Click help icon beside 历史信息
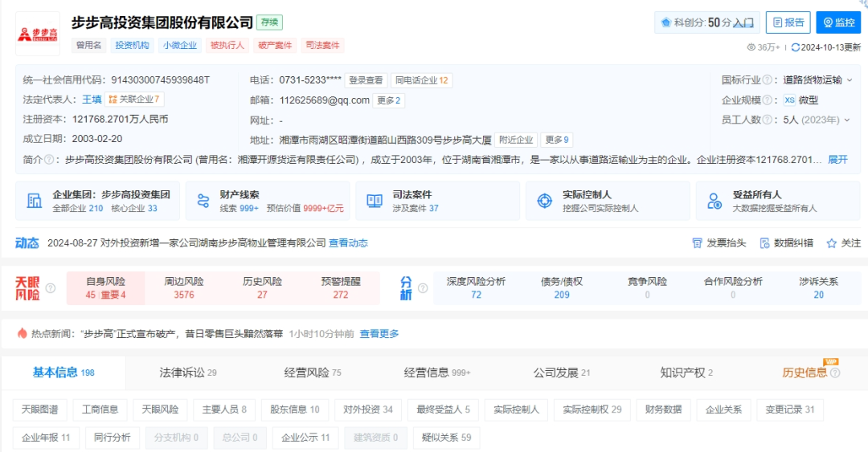 835,373
